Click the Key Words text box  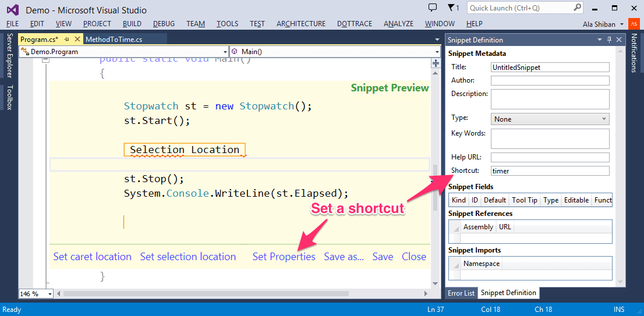tap(550, 139)
